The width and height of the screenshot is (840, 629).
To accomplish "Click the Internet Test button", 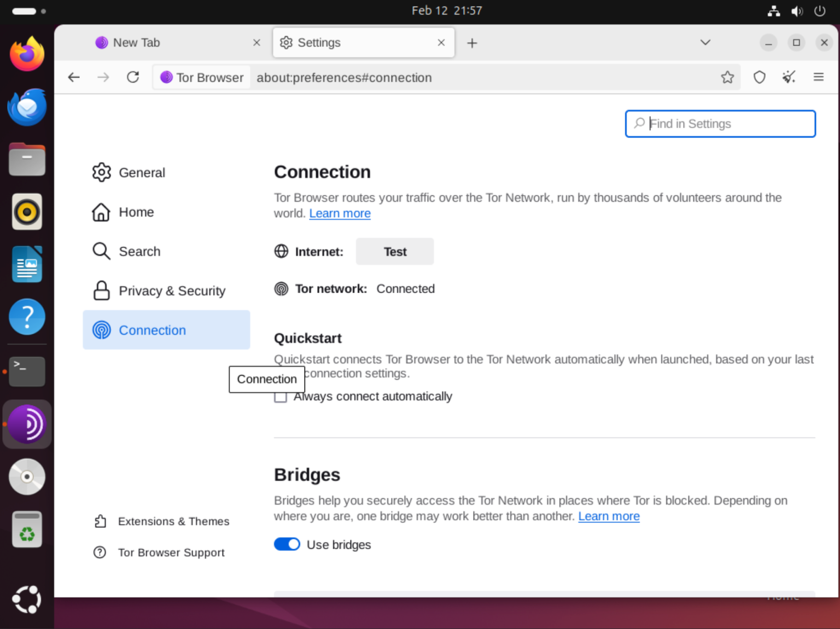I will 394,252.
